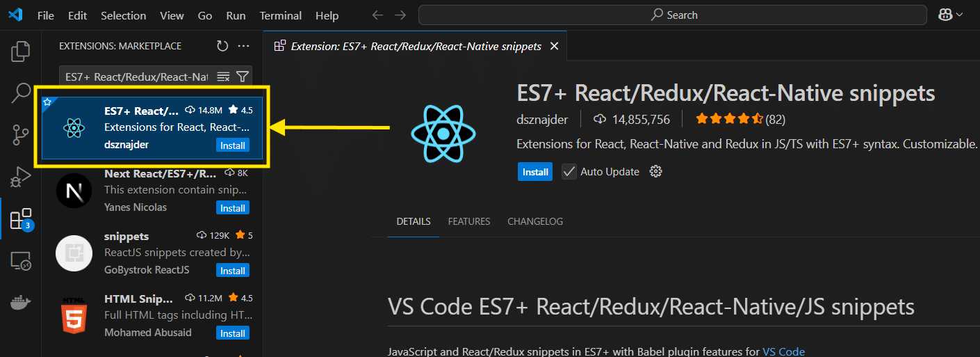
Task: Install ES7+ extension from details page
Action: tap(535, 172)
